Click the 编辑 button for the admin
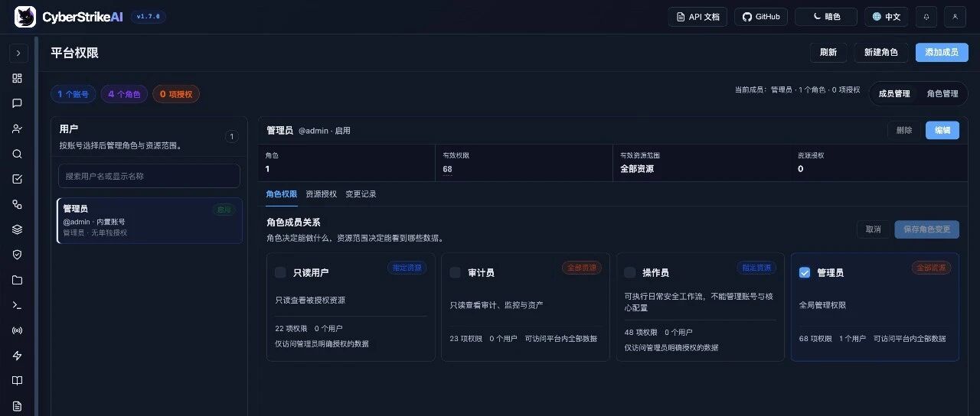The width and height of the screenshot is (980, 416). [942, 131]
